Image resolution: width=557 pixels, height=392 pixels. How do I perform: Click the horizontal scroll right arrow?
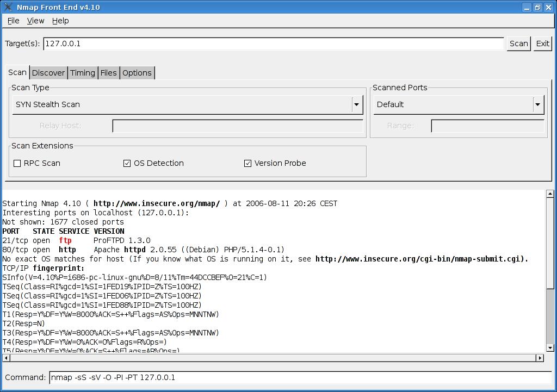click(540, 358)
